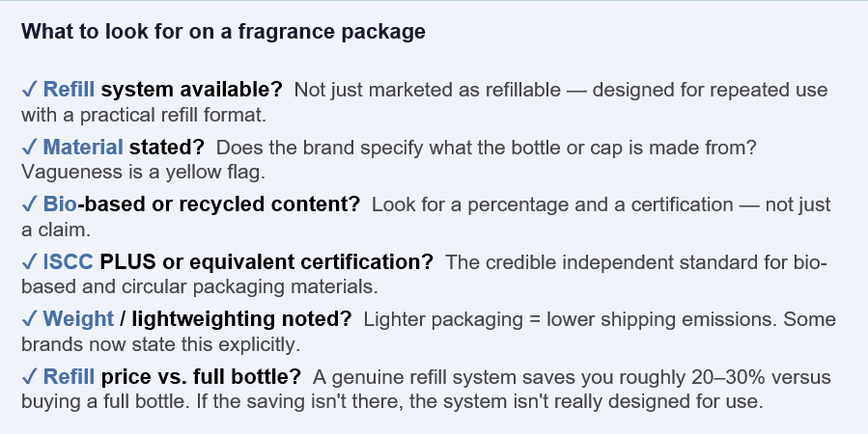Click the bold text 'system available?'
This screenshot has height=434, width=868.
tap(191, 91)
